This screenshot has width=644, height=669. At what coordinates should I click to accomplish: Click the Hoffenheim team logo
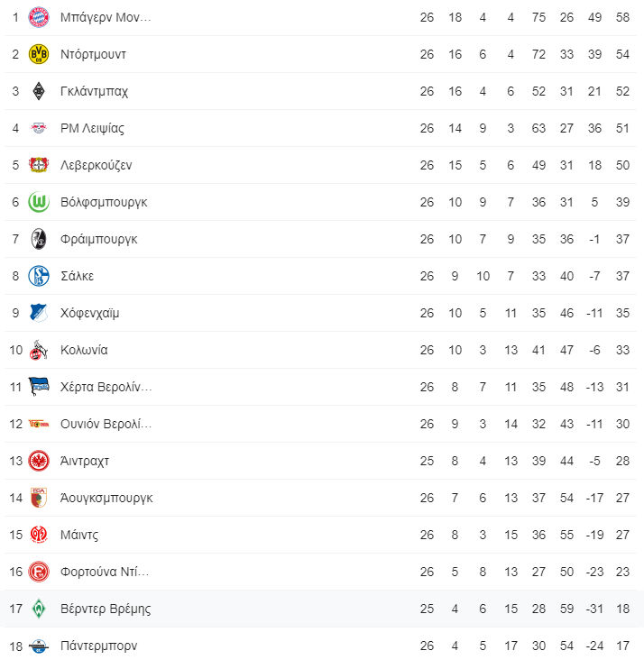click(x=39, y=313)
